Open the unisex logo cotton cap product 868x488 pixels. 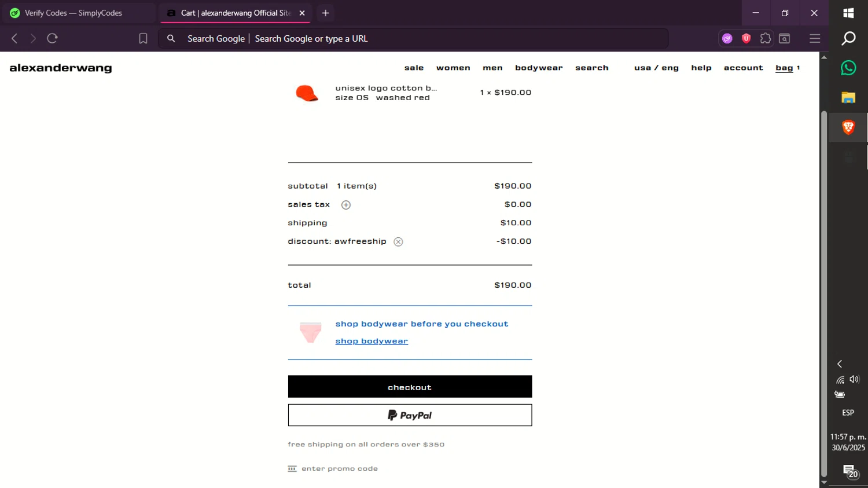(x=386, y=89)
